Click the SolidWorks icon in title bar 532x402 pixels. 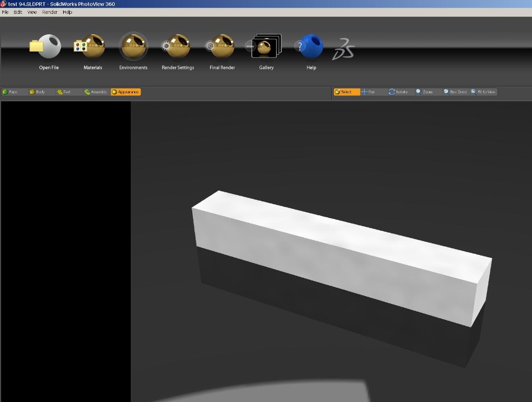coord(3,4)
